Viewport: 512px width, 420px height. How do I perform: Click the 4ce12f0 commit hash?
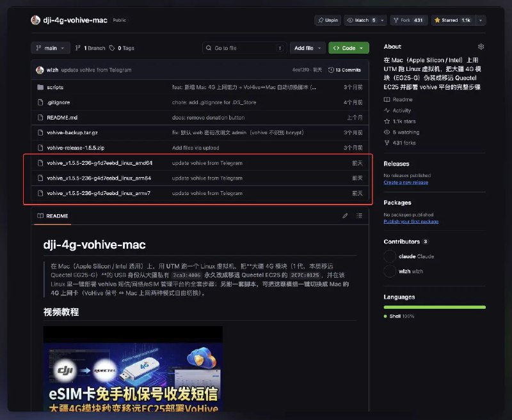click(x=301, y=70)
